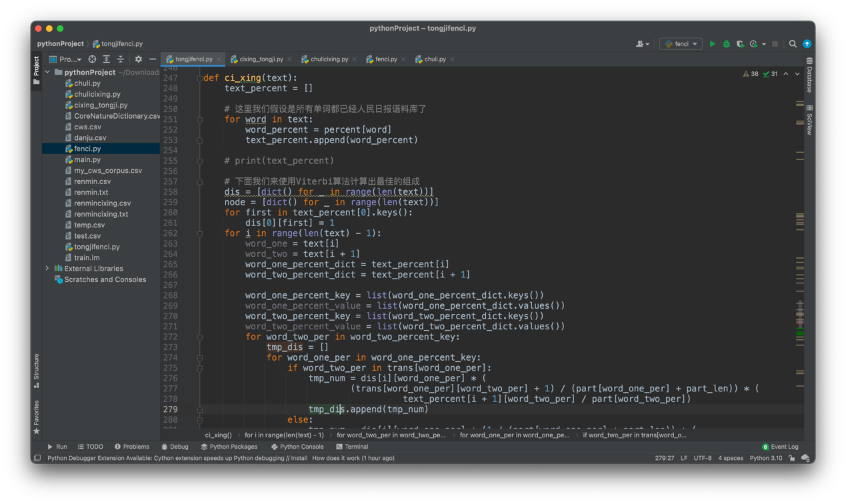Open the fenci run configuration dropdown

tap(681, 44)
